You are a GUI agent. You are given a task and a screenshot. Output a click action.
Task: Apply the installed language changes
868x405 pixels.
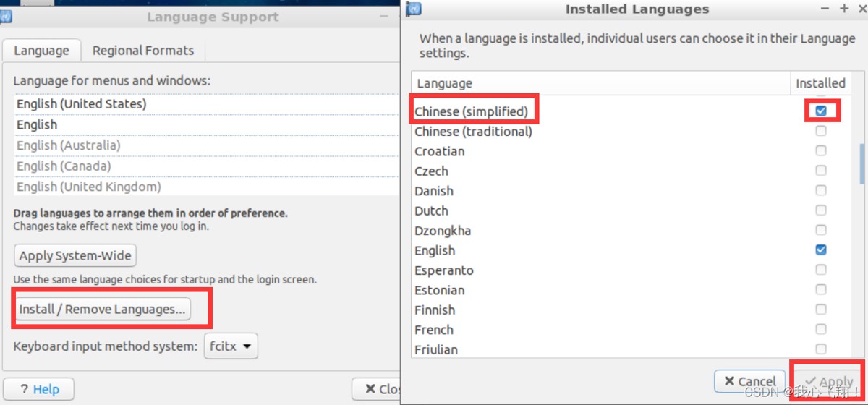(829, 381)
